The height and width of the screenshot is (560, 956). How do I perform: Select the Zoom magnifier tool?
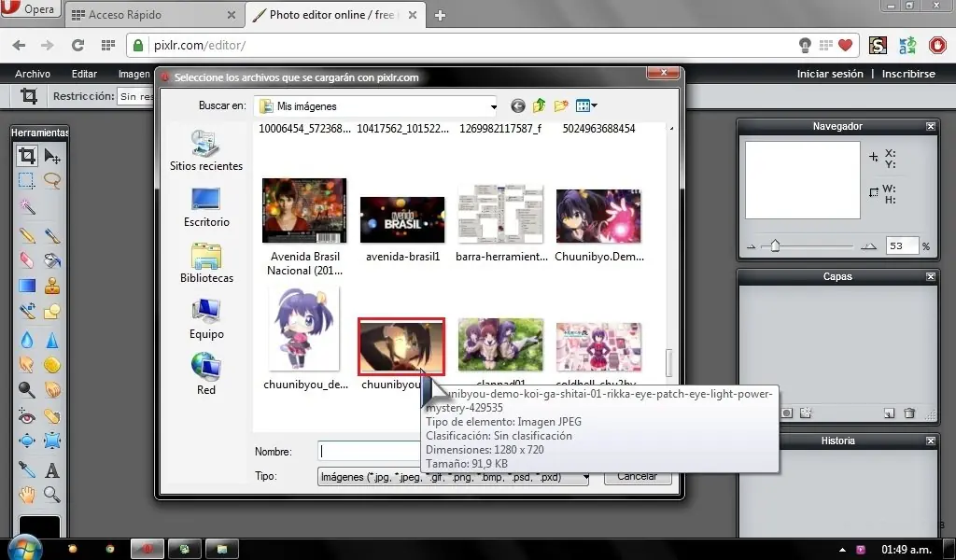(x=52, y=494)
